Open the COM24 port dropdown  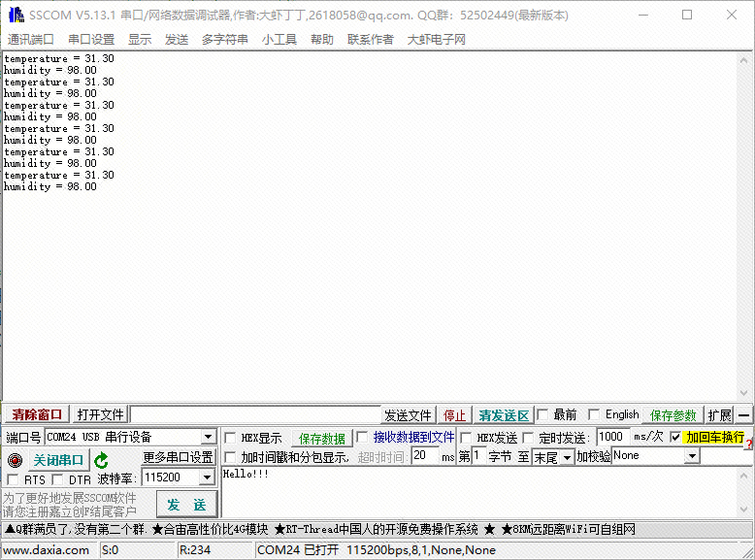click(x=208, y=437)
